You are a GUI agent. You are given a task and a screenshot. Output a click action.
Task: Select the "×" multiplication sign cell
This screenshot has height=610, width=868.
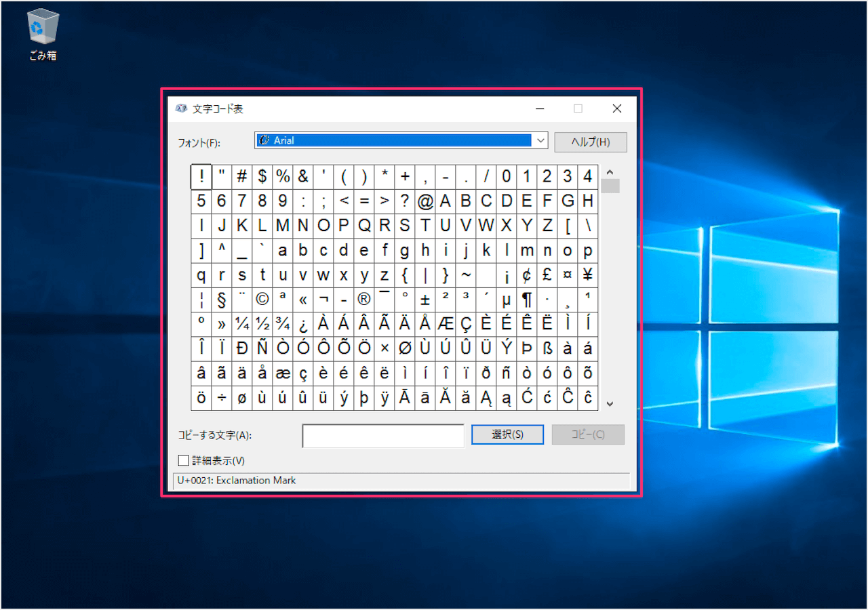click(x=384, y=348)
